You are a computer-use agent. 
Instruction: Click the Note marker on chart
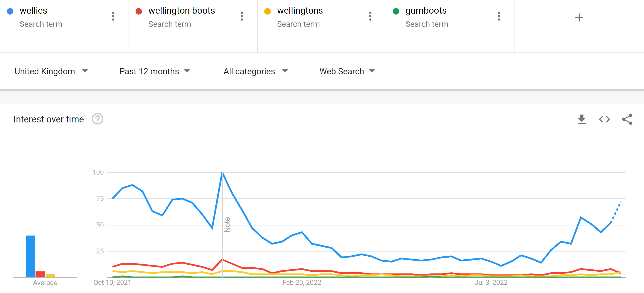tap(227, 224)
